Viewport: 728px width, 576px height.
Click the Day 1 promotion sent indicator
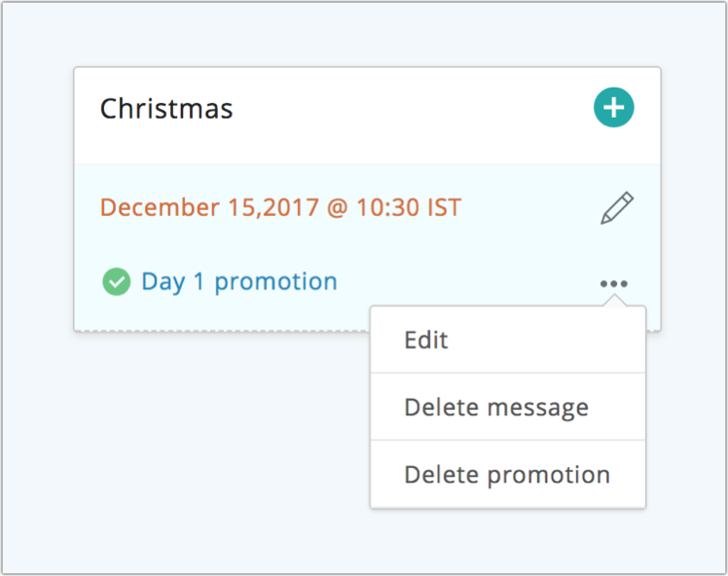[117, 282]
